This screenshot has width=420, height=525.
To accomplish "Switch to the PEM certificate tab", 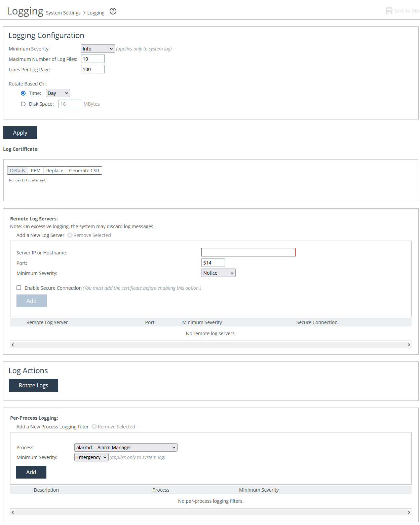I will [x=36, y=171].
